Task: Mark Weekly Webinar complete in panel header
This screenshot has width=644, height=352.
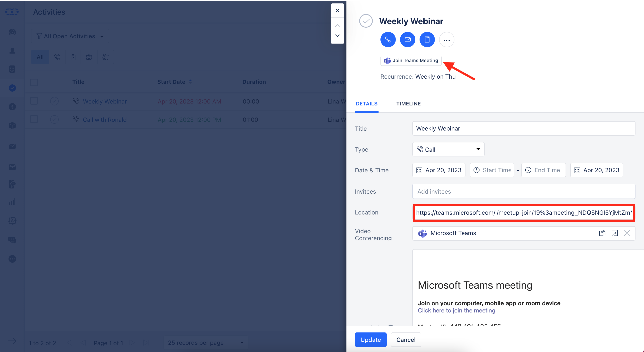Action: (x=366, y=21)
